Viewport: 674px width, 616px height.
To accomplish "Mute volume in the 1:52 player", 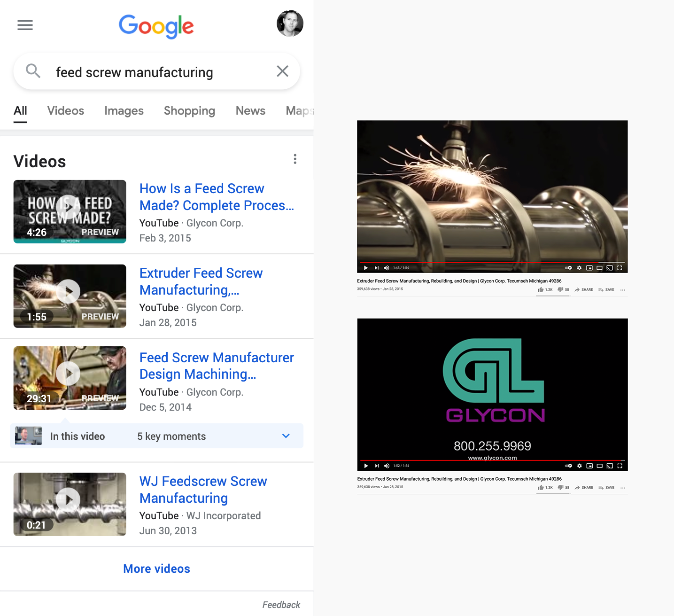I will point(387,466).
